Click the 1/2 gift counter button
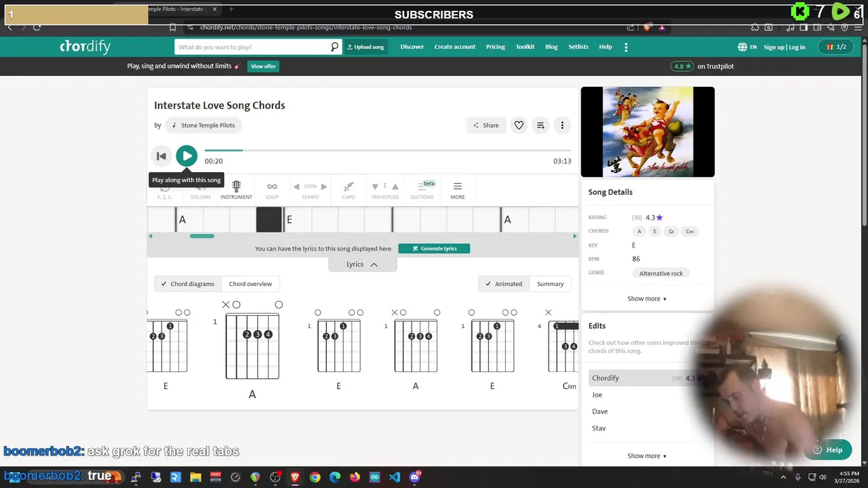Viewport: 868px width, 488px height. [836, 47]
